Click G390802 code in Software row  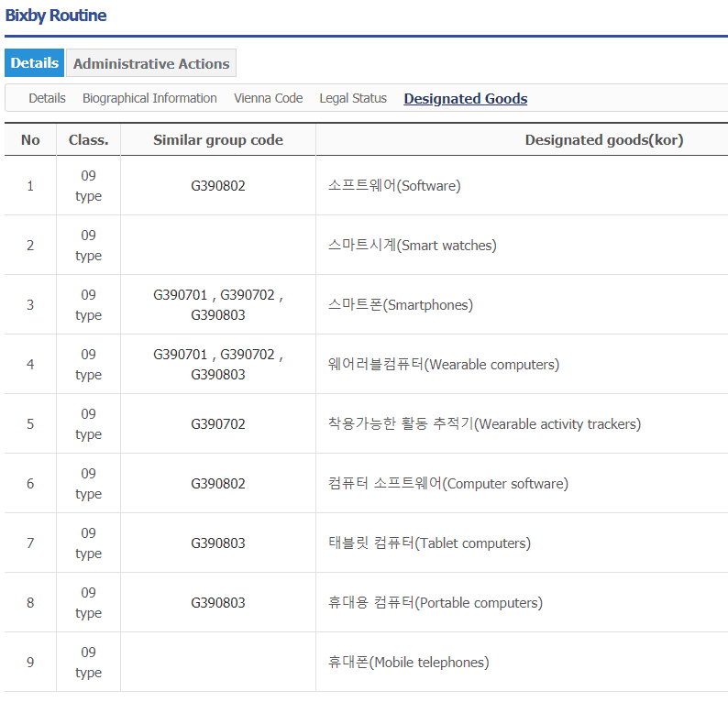click(x=218, y=186)
